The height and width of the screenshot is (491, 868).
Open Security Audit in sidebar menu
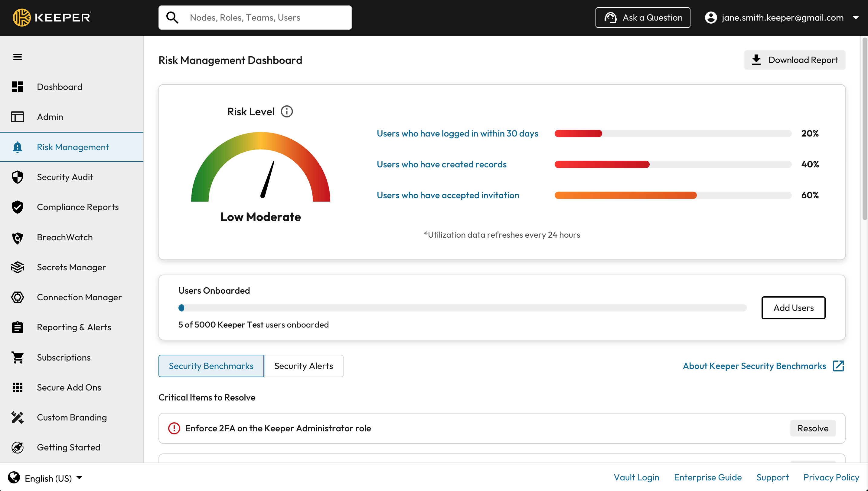(65, 177)
